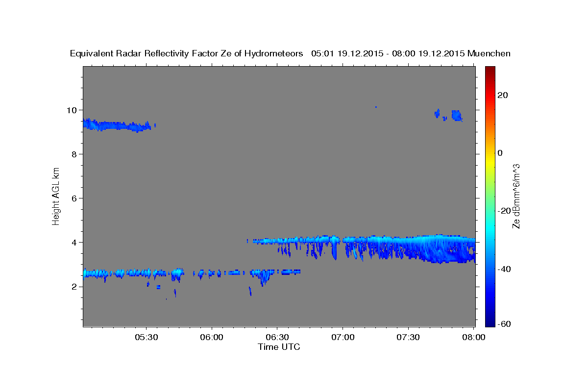Click the height tick label '4'

coord(75,243)
